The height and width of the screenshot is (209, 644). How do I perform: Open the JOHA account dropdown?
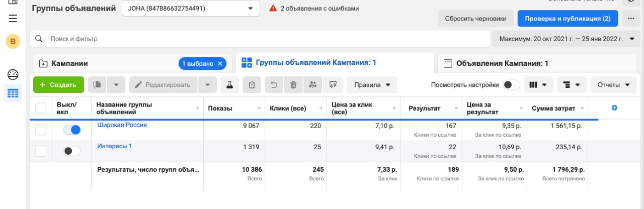191,9
